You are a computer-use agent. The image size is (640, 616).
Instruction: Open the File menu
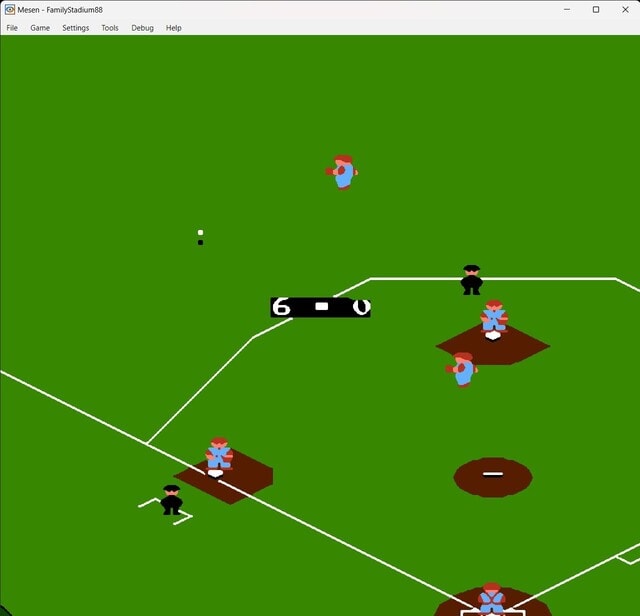pos(12,28)
